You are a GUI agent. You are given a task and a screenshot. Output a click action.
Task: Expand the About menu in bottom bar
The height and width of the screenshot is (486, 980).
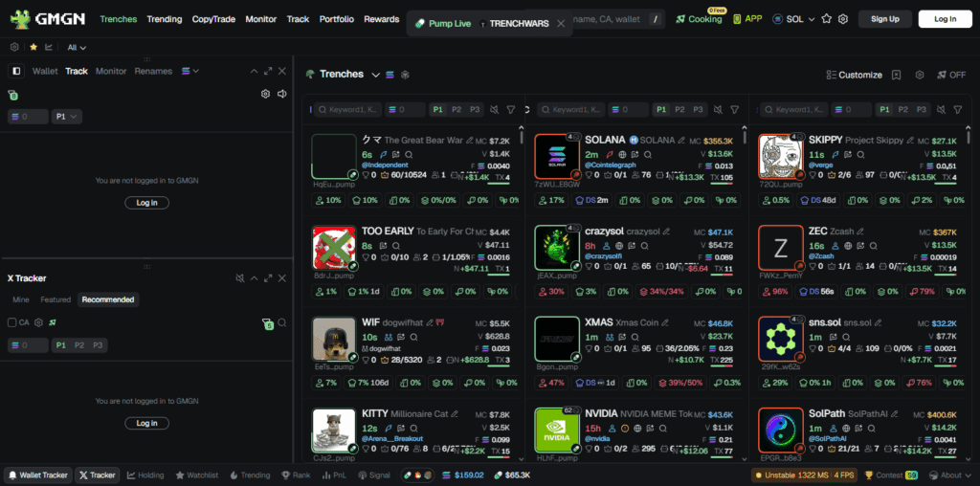[x=950, y=475]
